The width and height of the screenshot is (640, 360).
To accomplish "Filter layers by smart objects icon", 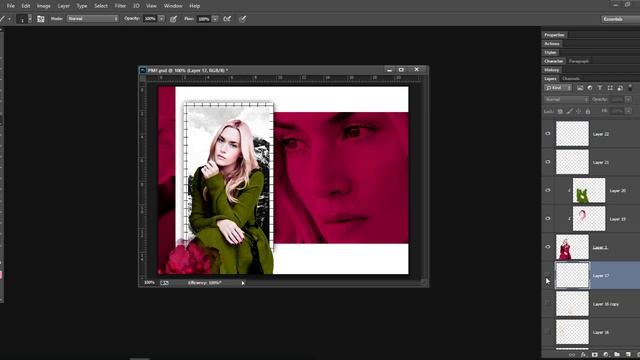I will point(620,88).
